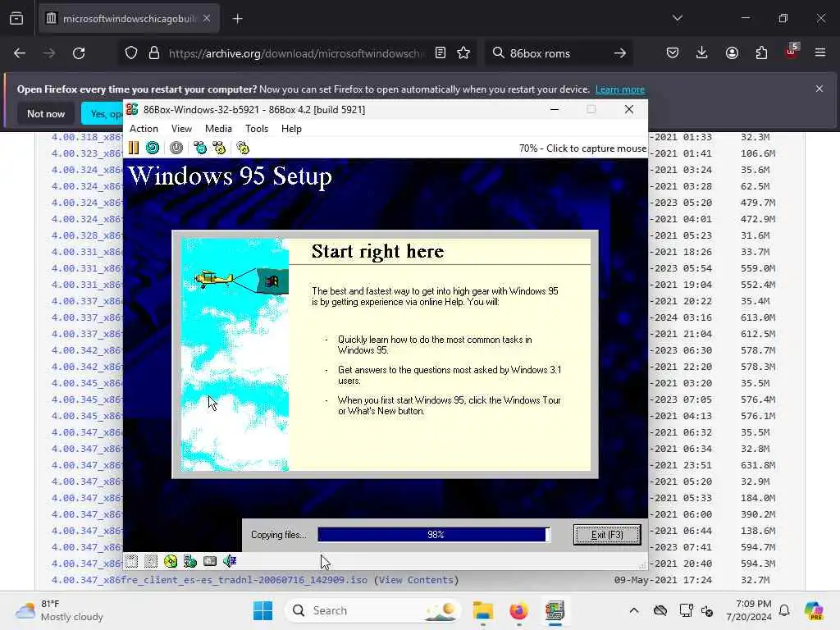Open Firefox hamburger application menu
Screen dimensions: 840x630
click(820, 52)
